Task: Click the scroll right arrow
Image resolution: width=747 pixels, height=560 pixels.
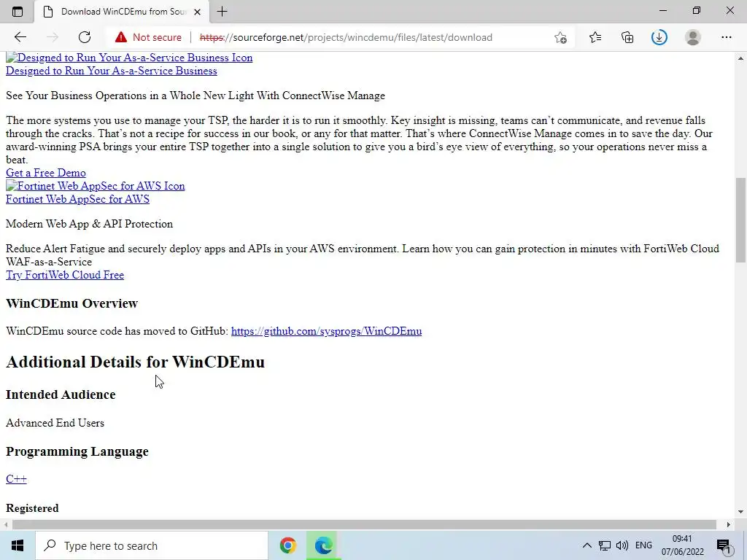Action: [729, 524]
